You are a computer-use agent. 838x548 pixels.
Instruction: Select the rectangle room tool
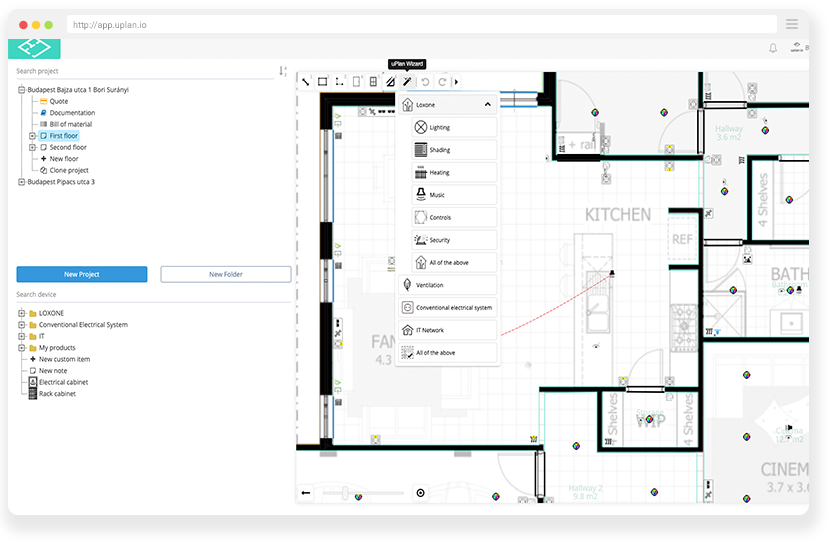[322, 82]
